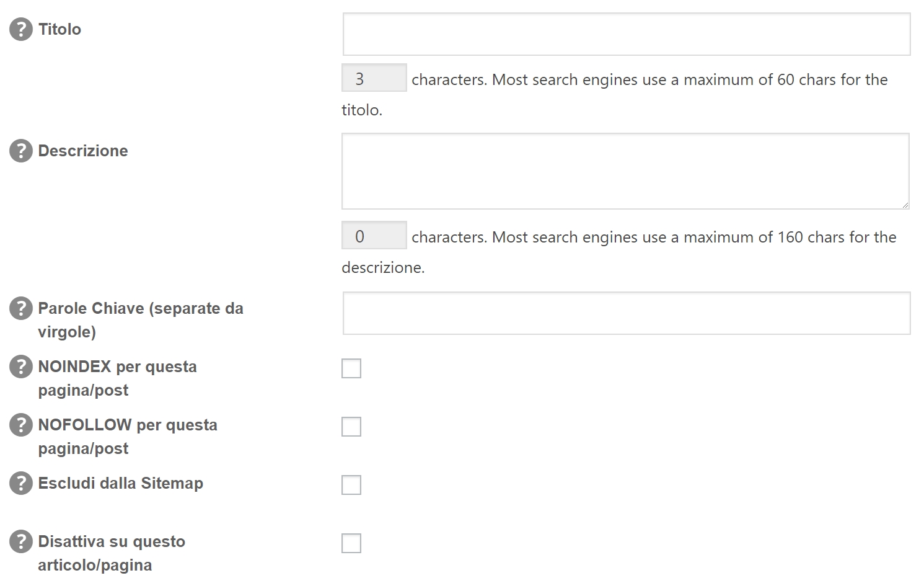The image size is (924, 578).
Task: Open help for the NOFOLLOW option
Action: pyautogui.click(x=20, y=425)
